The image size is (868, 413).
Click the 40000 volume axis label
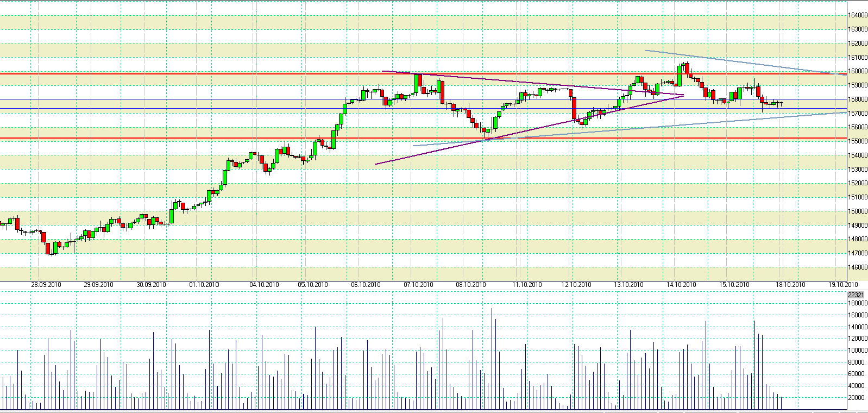point(858,386)
